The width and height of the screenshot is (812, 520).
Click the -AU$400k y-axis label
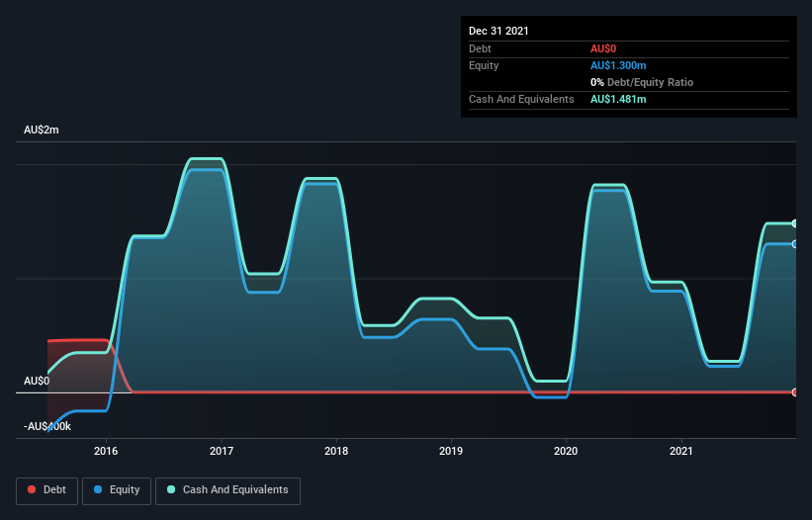coord(47,426)
